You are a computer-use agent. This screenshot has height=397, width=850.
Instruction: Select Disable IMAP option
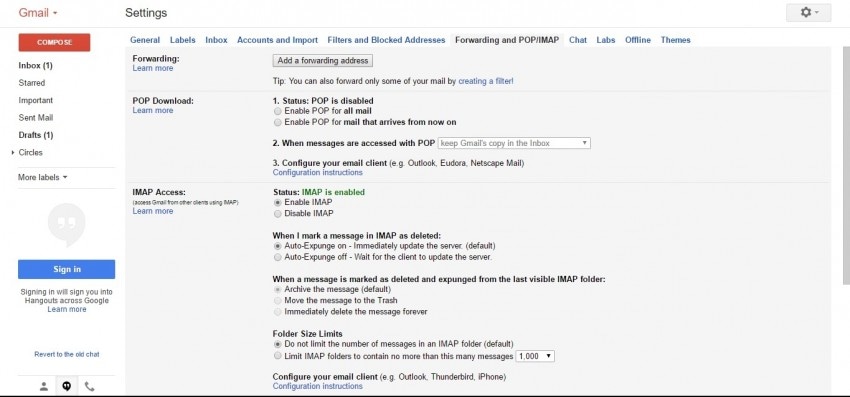coord(278,214)
